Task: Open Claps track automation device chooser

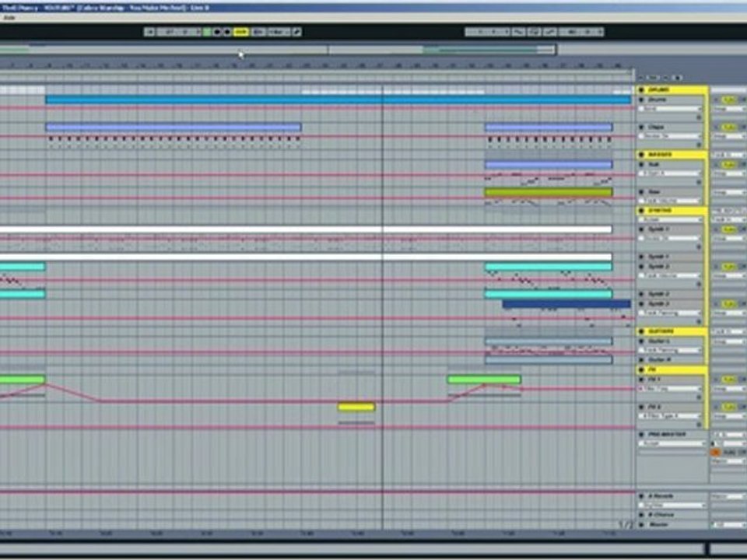Action: pos(670,137)
